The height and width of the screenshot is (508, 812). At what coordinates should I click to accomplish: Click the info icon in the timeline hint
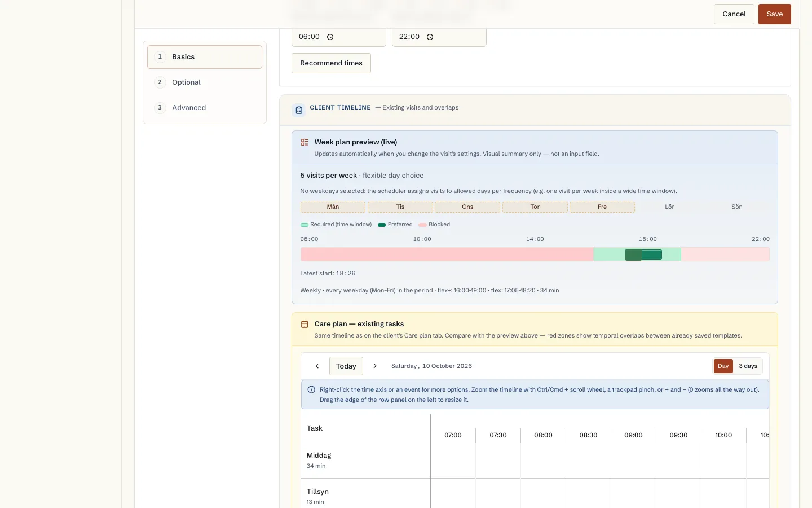click(x=311, y=389)
